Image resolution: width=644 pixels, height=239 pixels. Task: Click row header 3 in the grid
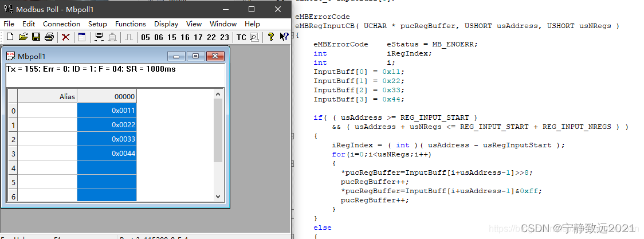point(13,154)
